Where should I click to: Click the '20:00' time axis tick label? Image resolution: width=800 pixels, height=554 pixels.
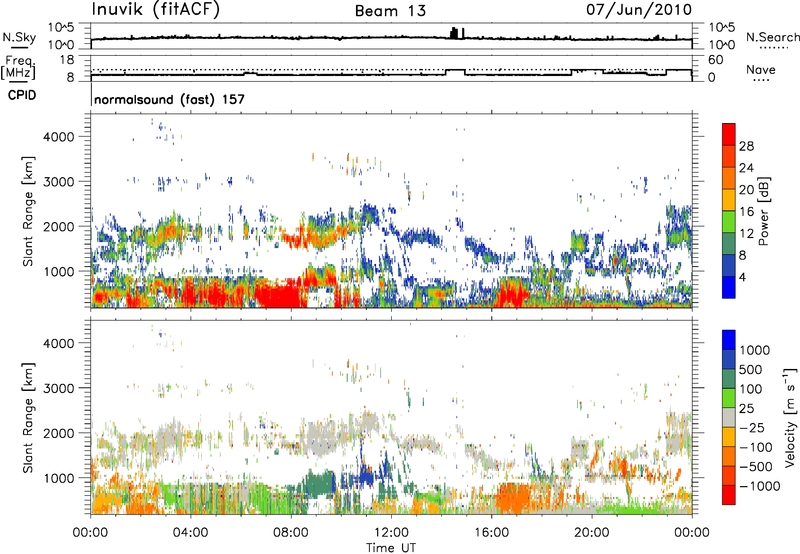[591, 532]
